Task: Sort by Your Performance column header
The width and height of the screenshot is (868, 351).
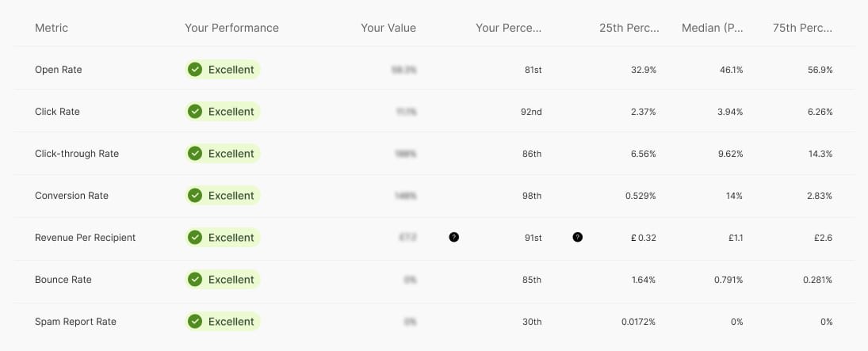Action: 231,28
